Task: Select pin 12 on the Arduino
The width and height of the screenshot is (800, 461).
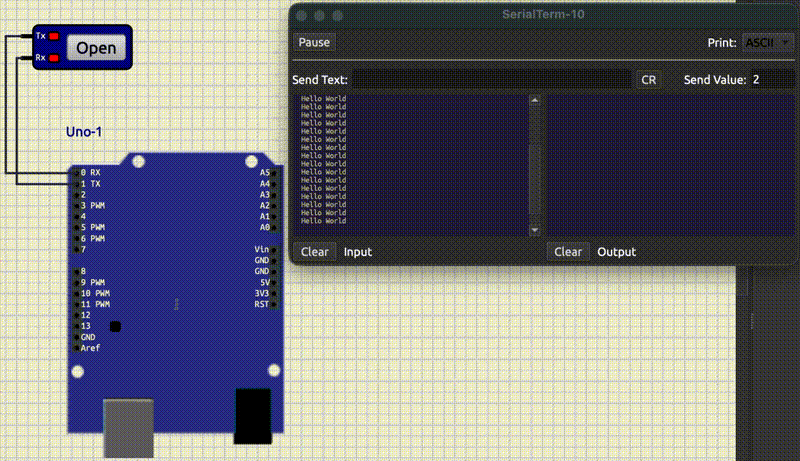Action: [77, 315]
